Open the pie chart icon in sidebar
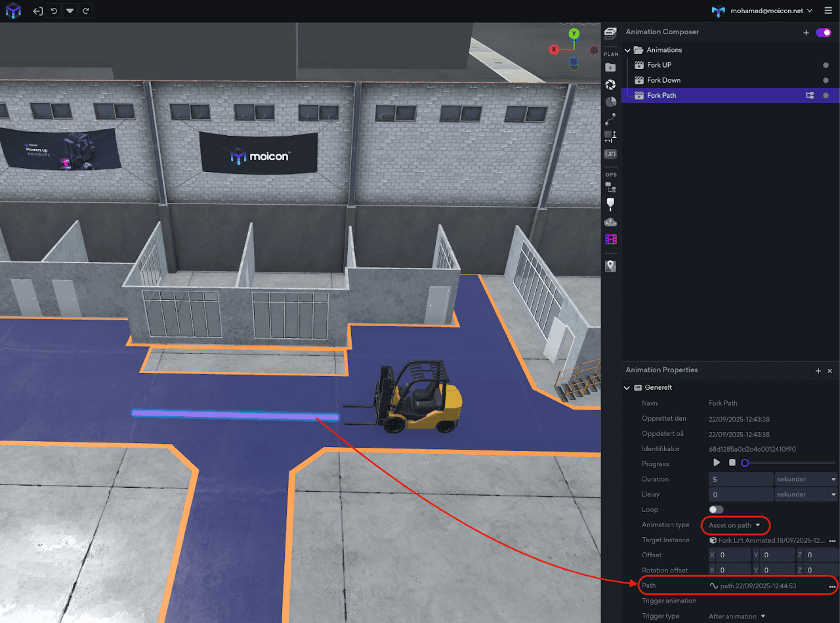The image size is (840, 623). coord(611,102)
